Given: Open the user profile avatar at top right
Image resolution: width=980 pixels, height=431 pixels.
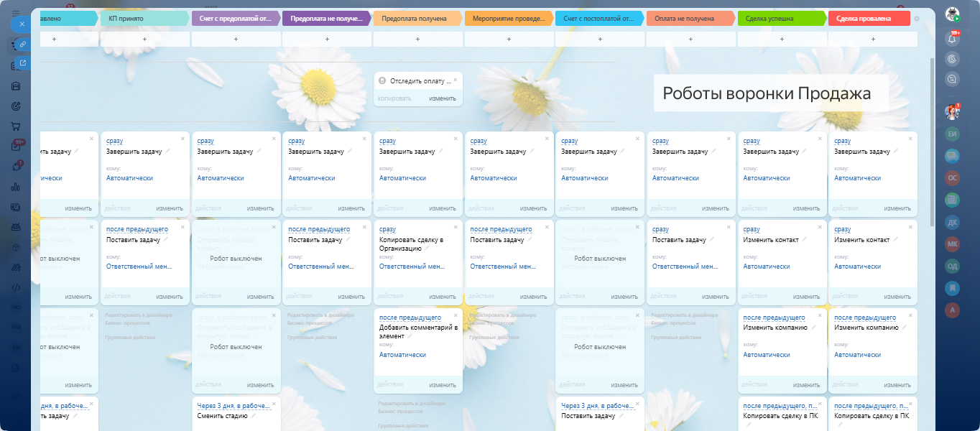Looking at the screenshot, I should click(x=953, y=14).
